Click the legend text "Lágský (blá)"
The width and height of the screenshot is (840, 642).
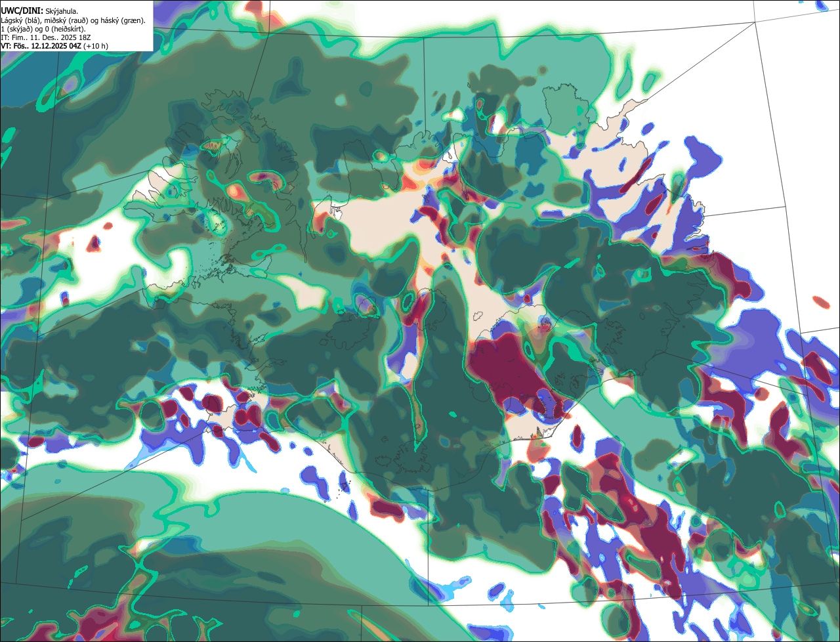[x=20, y=20]
